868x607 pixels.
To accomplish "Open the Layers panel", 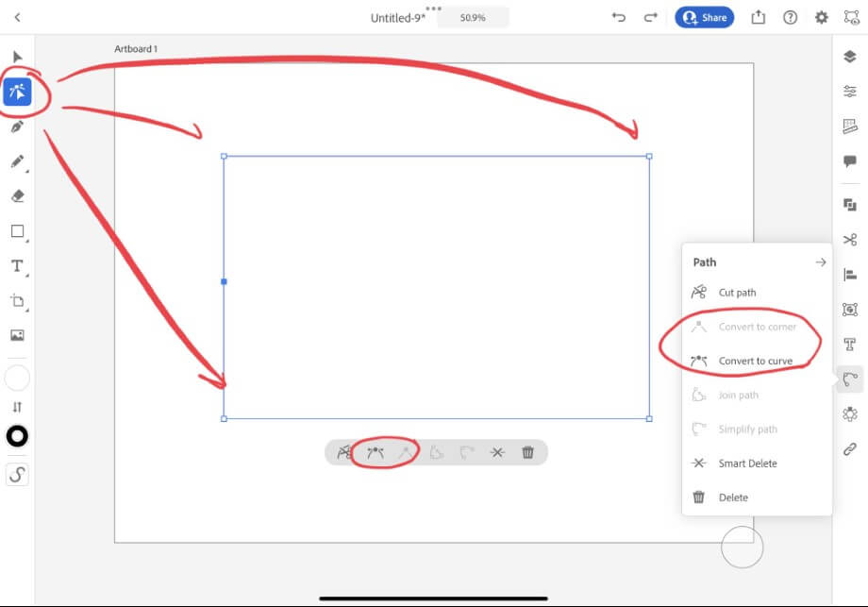I will [x=850, y=56].
